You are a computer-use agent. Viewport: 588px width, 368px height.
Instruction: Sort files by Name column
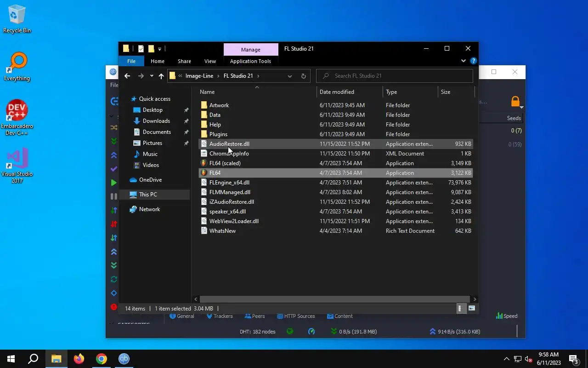[x=257, y=92]
